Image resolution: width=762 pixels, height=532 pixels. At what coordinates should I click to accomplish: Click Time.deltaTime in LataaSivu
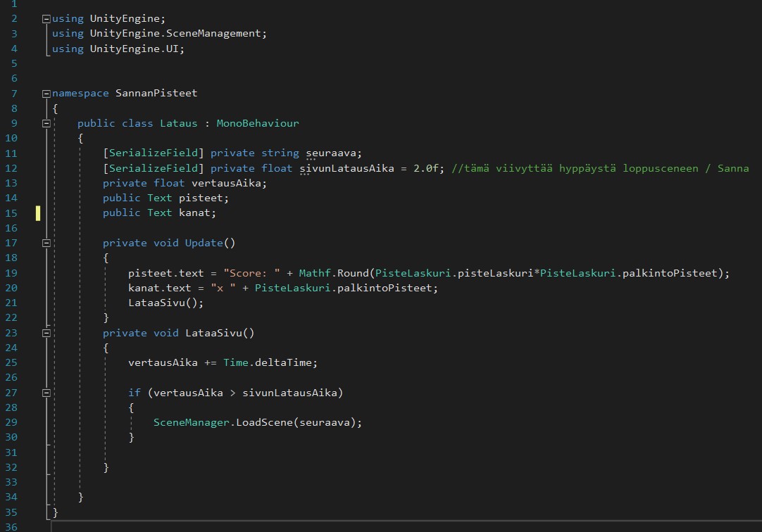tap(270, 363)
